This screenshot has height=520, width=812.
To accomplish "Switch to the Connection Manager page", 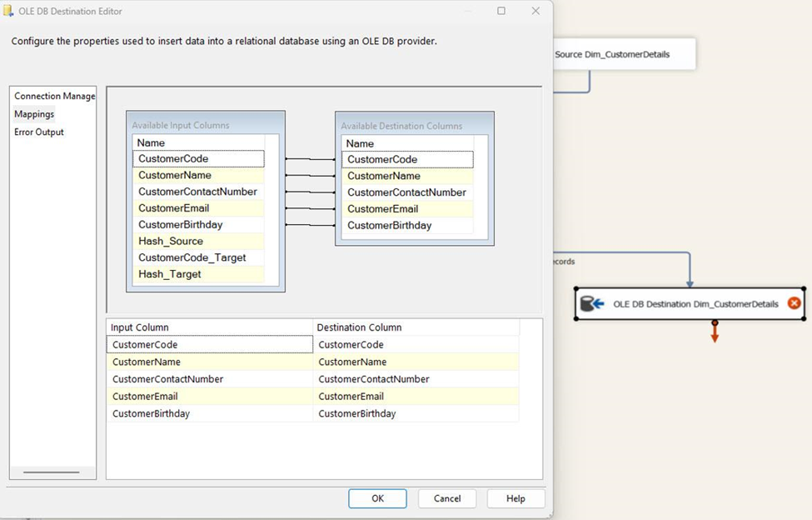I will pos(52,96).
